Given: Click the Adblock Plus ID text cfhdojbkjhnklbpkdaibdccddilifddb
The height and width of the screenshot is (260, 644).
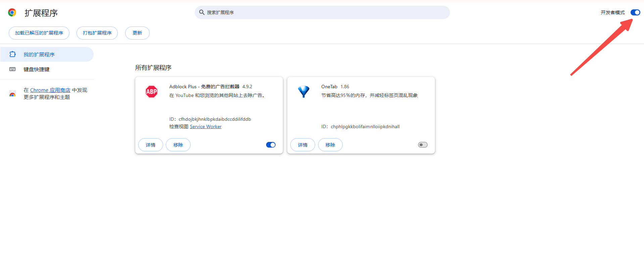Looking at the screenshot, I should (x=215, y=119).
